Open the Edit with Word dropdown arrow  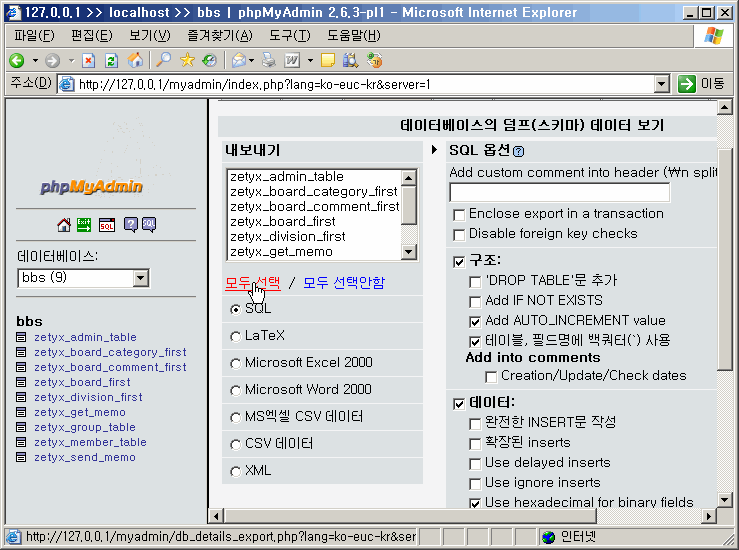310,60
